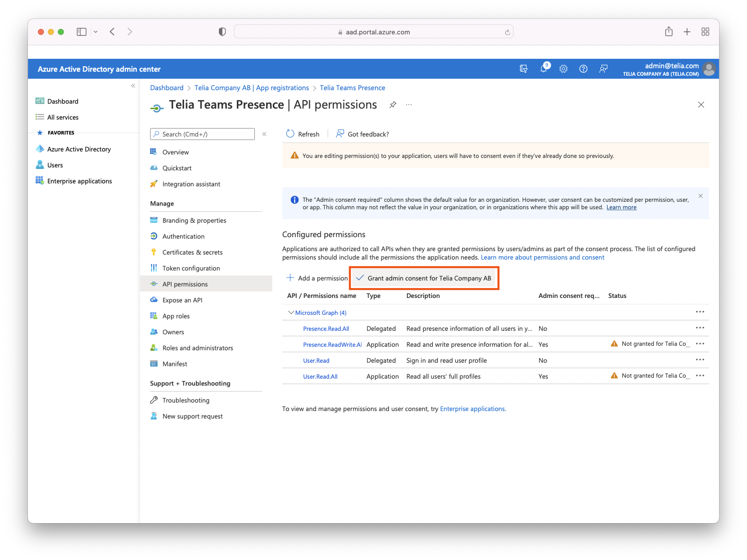This screenshot has height=560, width=747.
Task: Click the Safari sidebar toggle icon
Action: (x=82, y=32)
